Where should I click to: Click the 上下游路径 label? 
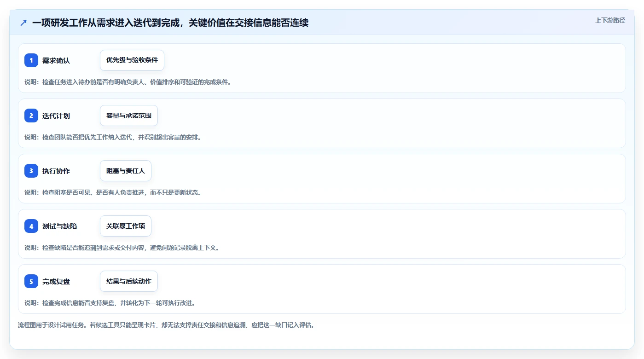click(x=610, y=20)
